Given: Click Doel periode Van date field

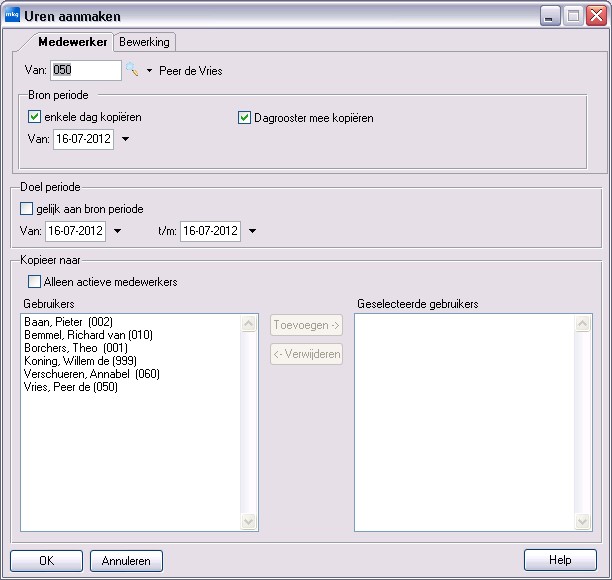Looking at the screenshot, I should click(x=75, y=231).
